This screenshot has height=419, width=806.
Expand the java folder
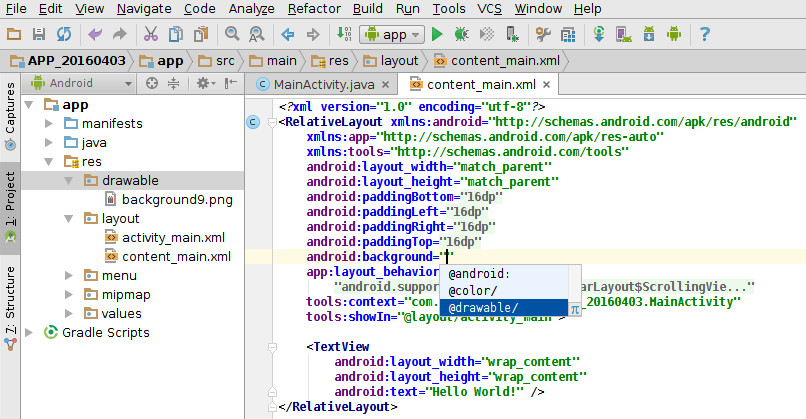pyautogui.click(x=49, y=142)
